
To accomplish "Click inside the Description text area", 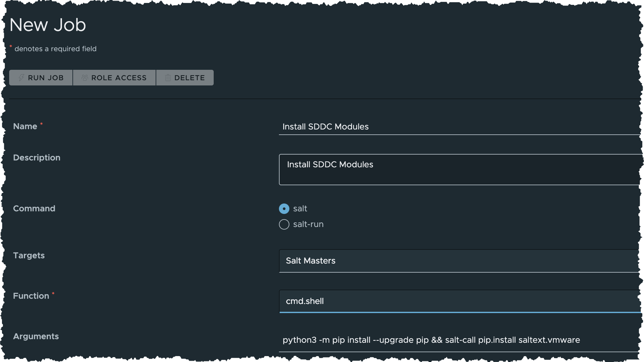I will (x=459, y=170).
